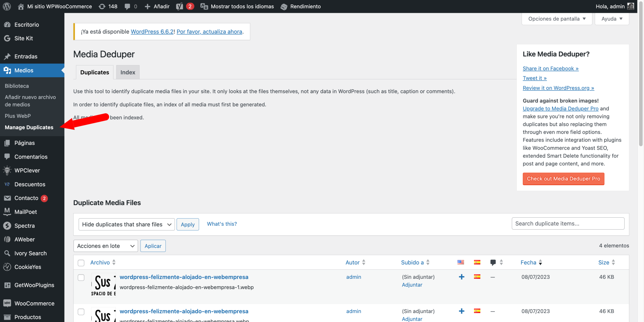Click the Descuentos sidebar icon

pos(7,185)
